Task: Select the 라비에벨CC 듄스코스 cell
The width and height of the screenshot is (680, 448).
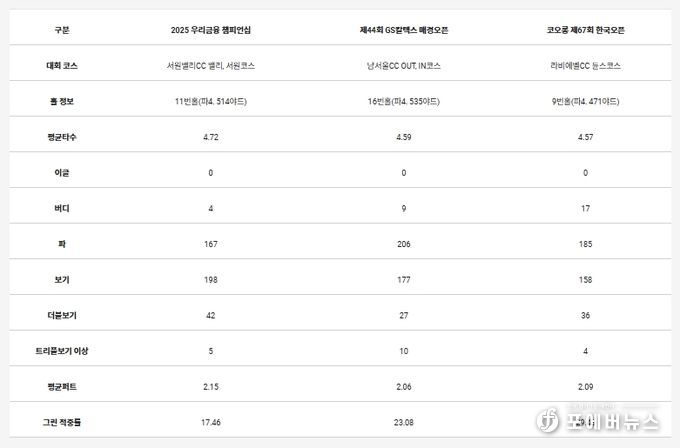Action: (x=588, y=65)
